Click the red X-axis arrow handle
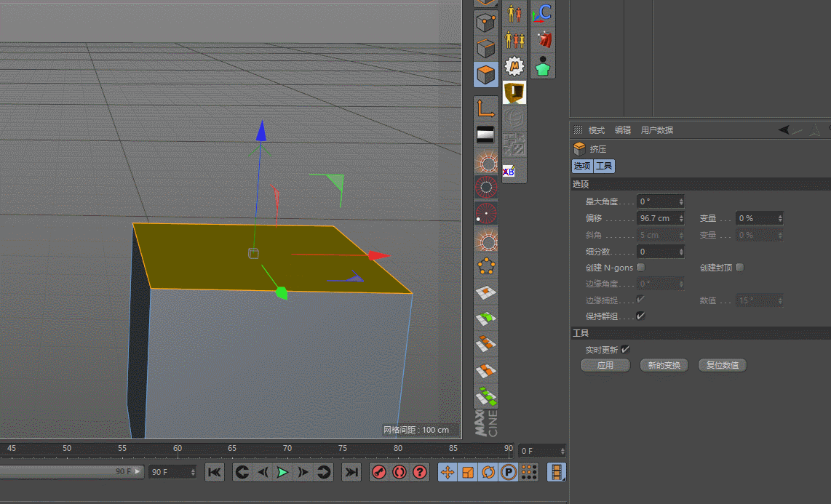831x504 pixels. (x=379, y=256)
